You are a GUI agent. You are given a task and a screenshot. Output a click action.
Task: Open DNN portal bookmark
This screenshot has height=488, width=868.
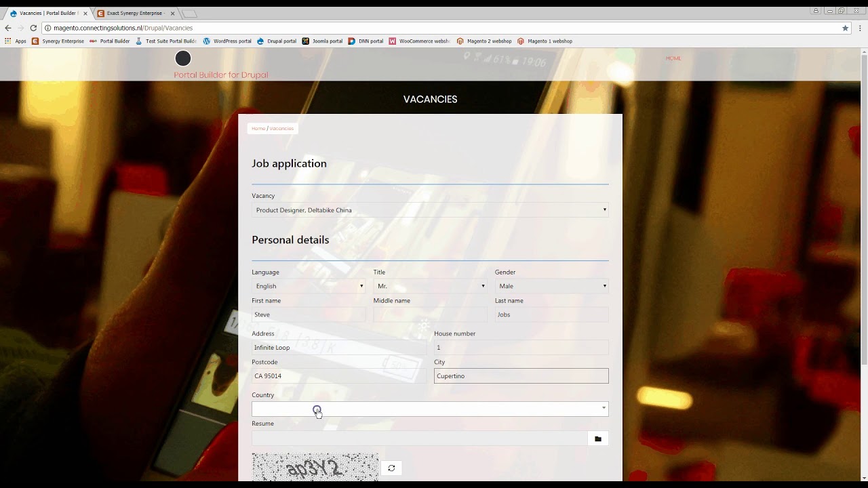(366, 41)
